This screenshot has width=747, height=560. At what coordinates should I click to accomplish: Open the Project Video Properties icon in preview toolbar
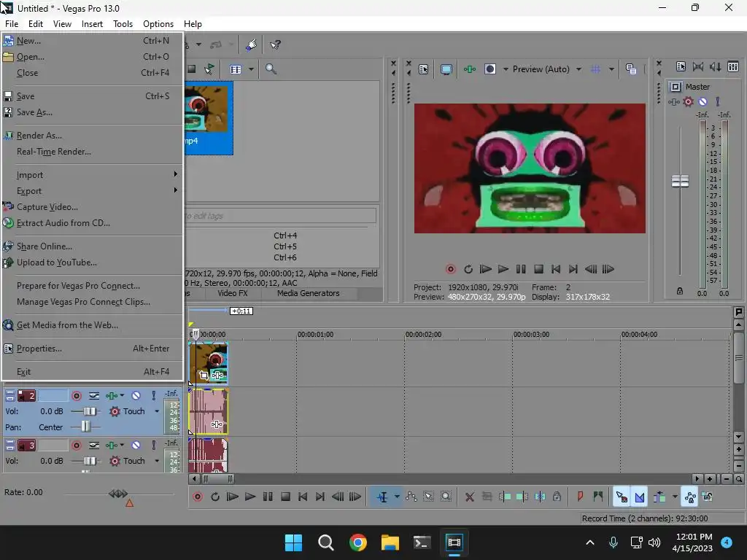click(424, 69)
